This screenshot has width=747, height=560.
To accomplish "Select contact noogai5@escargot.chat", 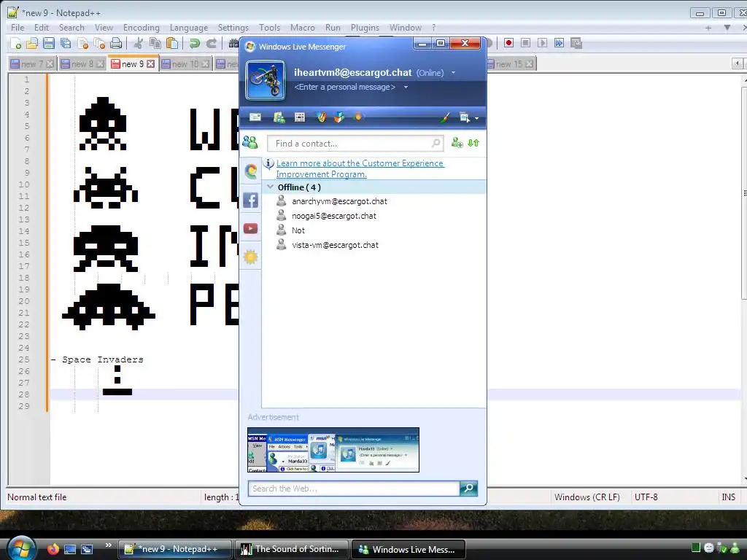I will pyautogui.click(x=334, y=216).
